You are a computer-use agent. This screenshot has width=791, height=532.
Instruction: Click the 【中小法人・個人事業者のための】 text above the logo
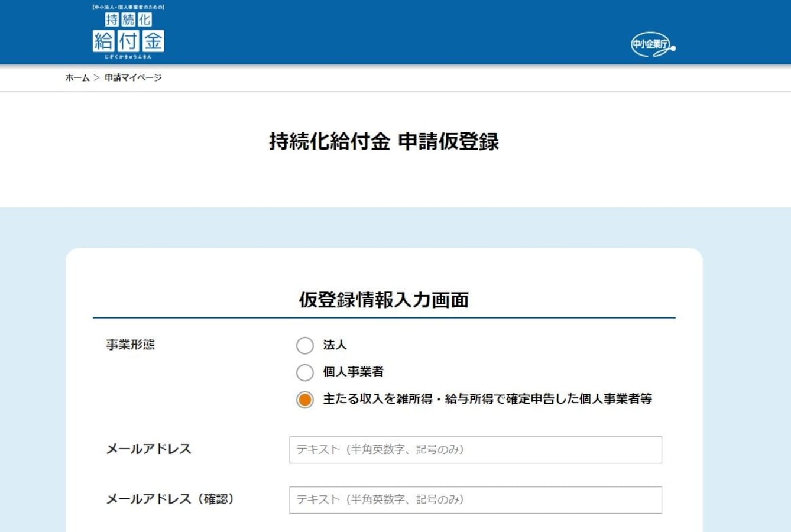coord(128,6)
